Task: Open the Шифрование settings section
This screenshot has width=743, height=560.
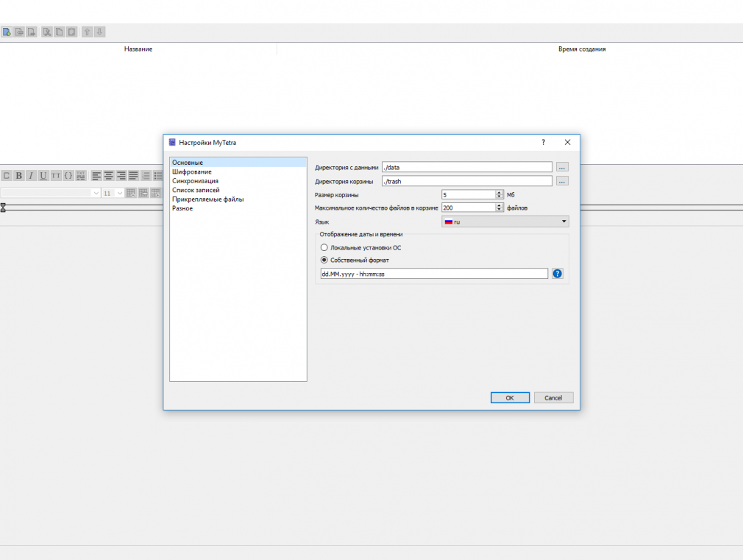Action: [x=238, y=171]
